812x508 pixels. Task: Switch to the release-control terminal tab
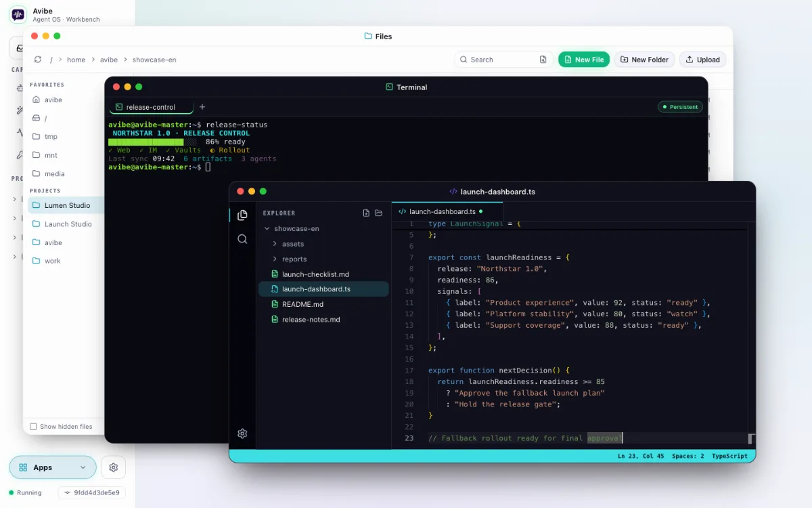click(151, 107)
